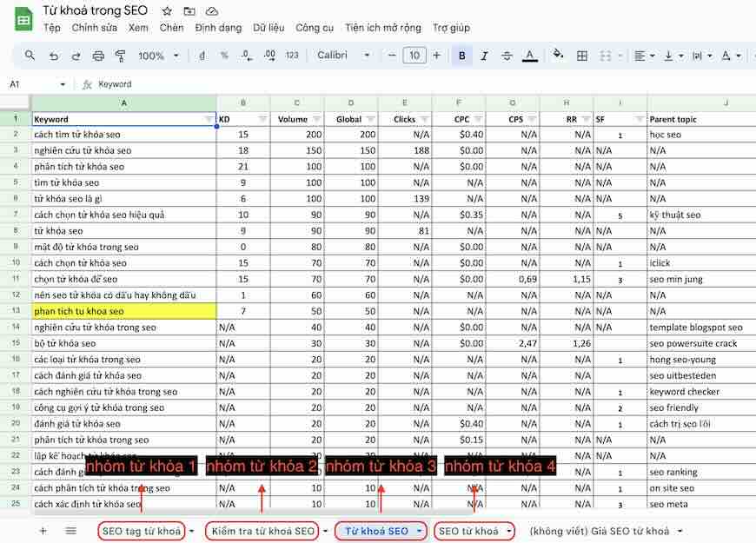Open the Tệp menu
This screenshot has height=543, width=756.
point(52,28)
